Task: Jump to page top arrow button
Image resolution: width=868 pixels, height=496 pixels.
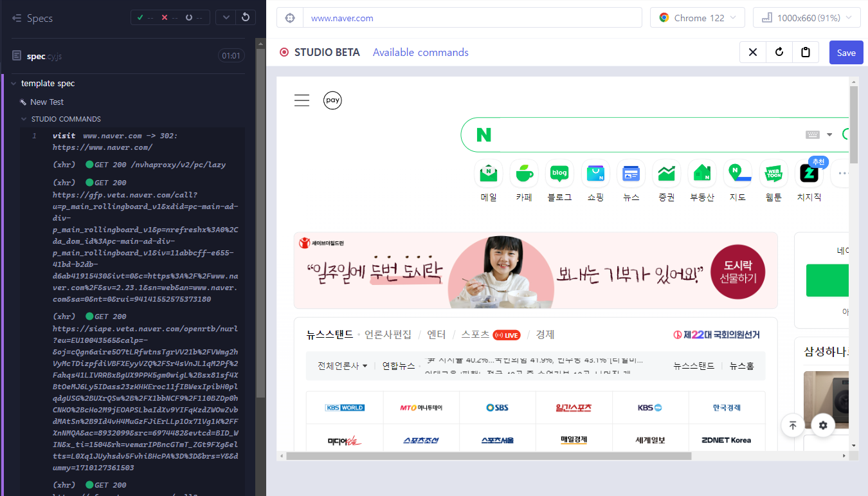Action: point(793,425)
